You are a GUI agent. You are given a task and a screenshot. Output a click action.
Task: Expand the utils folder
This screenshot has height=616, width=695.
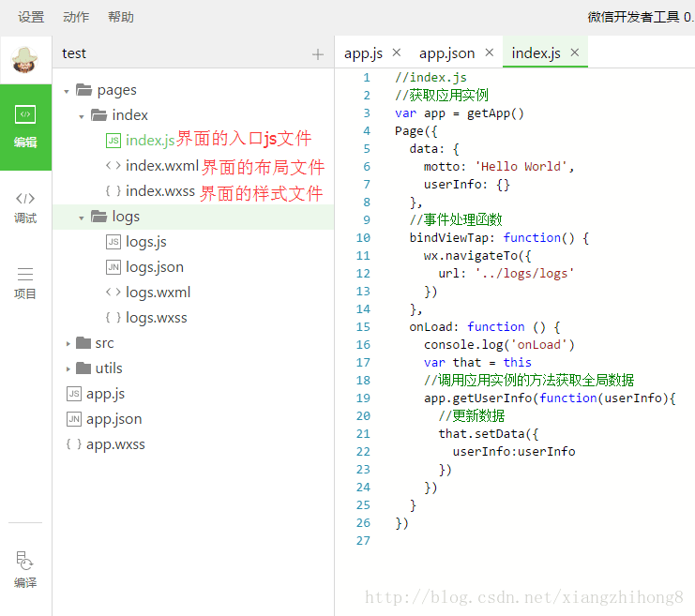68,369
